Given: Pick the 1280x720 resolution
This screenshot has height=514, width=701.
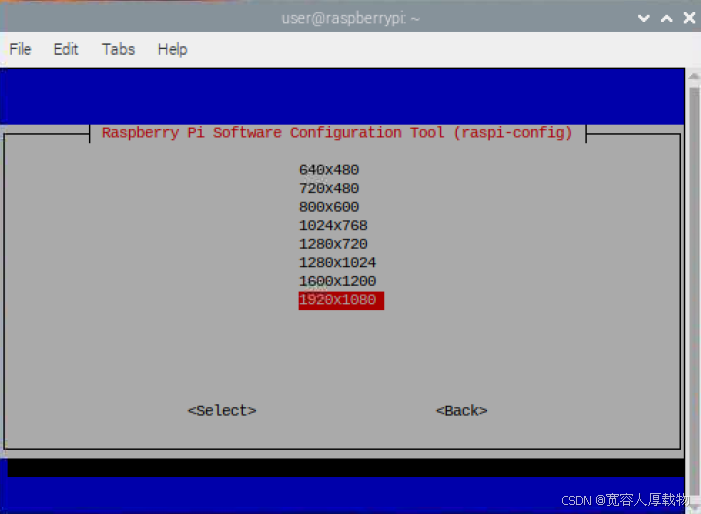Looking at the screenshot, I should [x=333, y=244].
